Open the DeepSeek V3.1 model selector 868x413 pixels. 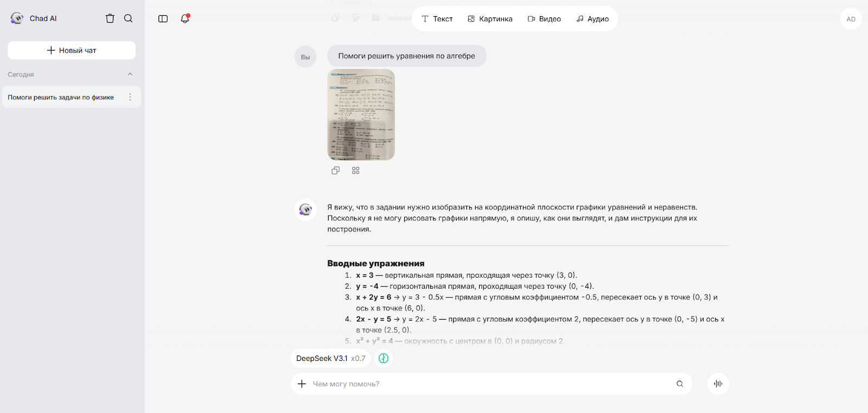click(330, 358)
